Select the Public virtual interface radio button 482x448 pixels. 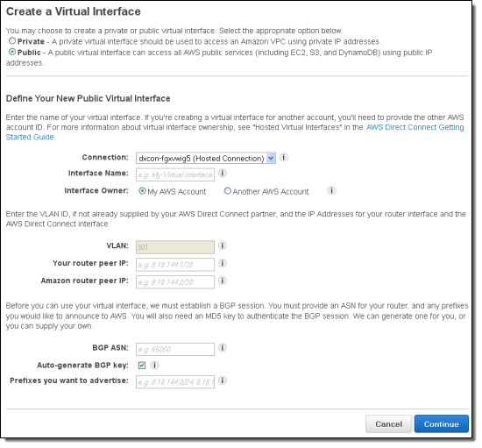pos(12,52)
